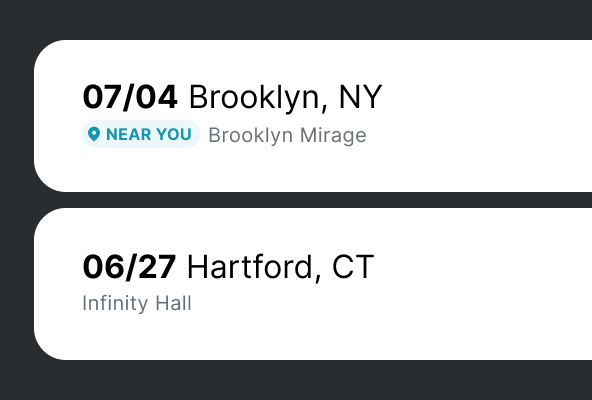Open the Brooklyn, NY city title
This screenshot has height=400, width=592.
click(x=285, y=97)
